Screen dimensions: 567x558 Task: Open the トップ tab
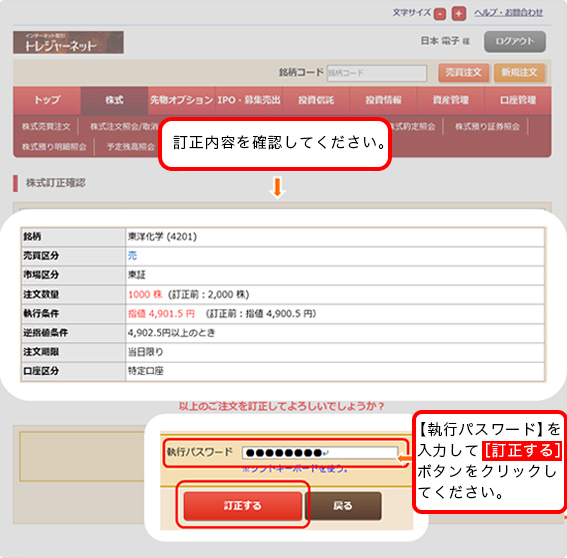(x=47, y=100)
